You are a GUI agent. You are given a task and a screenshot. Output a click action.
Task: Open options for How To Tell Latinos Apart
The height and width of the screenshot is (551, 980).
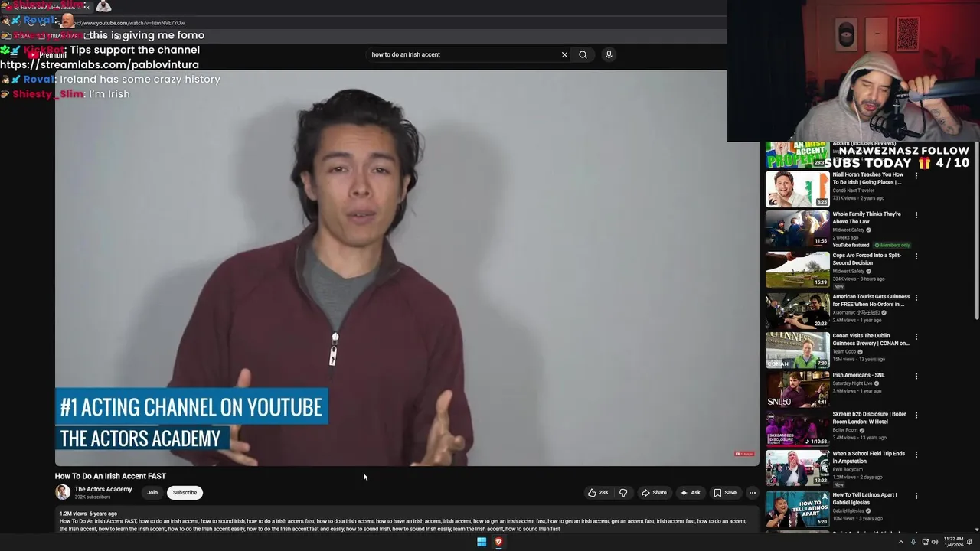(x=916, y=496)
